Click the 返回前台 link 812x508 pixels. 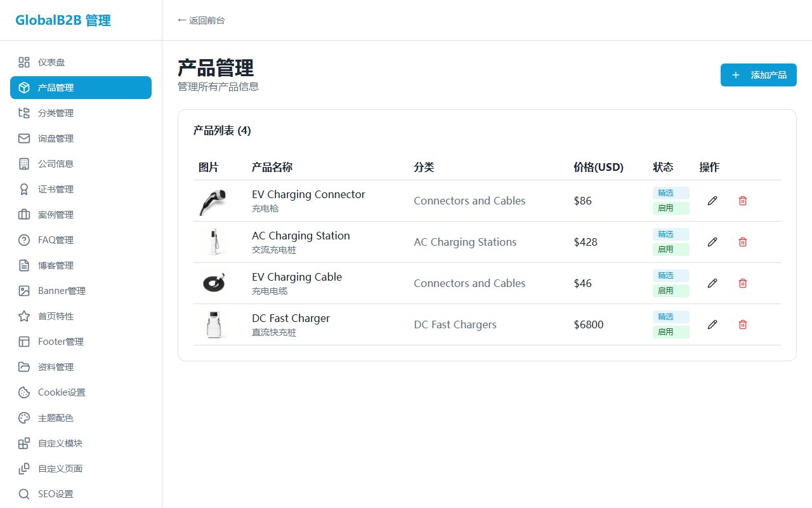pos(201,20)
